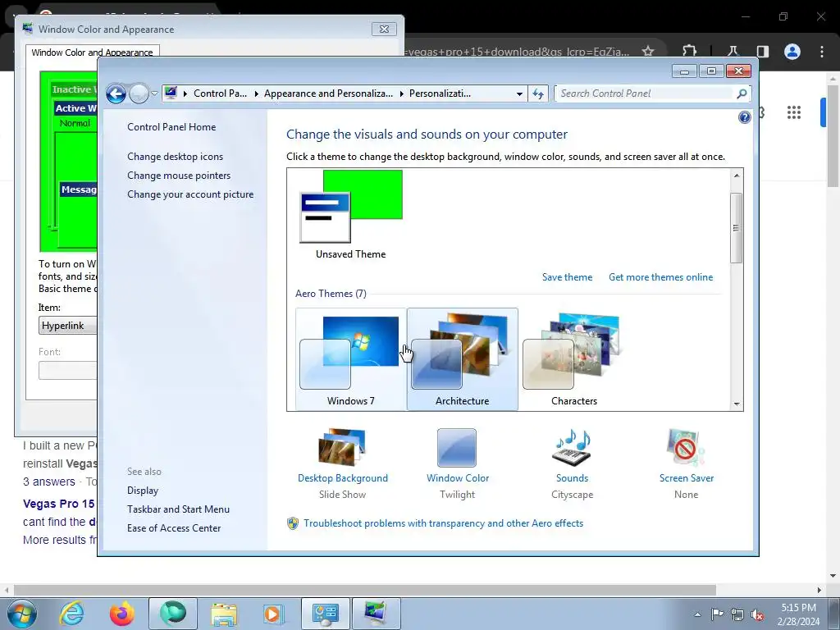840x630 pixels.
Task: Open Change your account picture
Action: click(190, 194)
